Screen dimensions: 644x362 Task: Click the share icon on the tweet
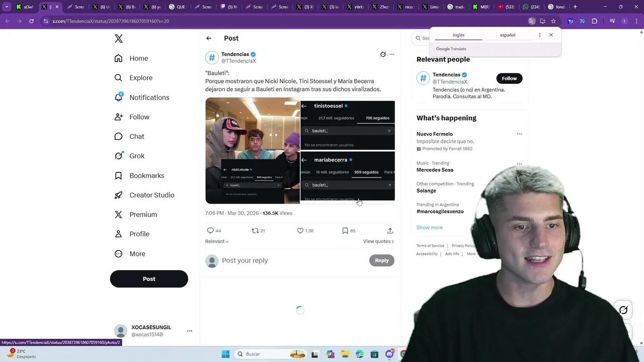[x=390, y=231]
